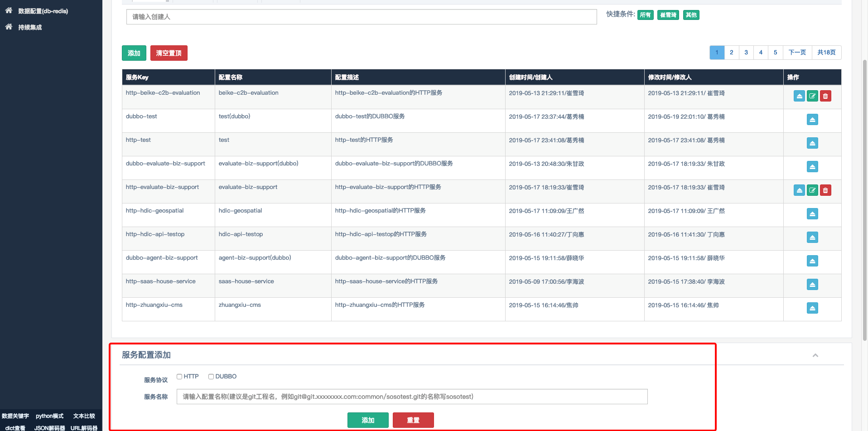Image resolution: width=868 pixels, height=431 pixels.
Task: Pin http-zhuangxiu-cms row to top
Action: pyautogui.click(x=812, y=308)
